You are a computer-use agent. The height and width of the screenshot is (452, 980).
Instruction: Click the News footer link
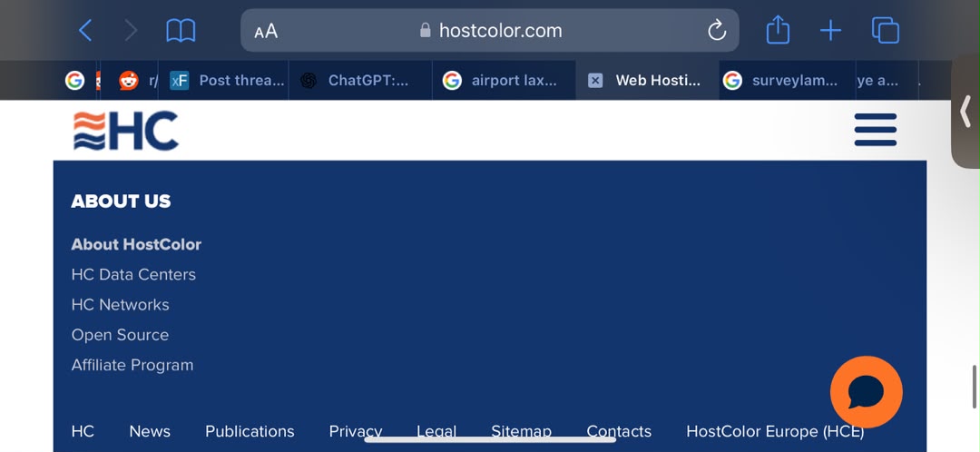[x=150, y=431]
